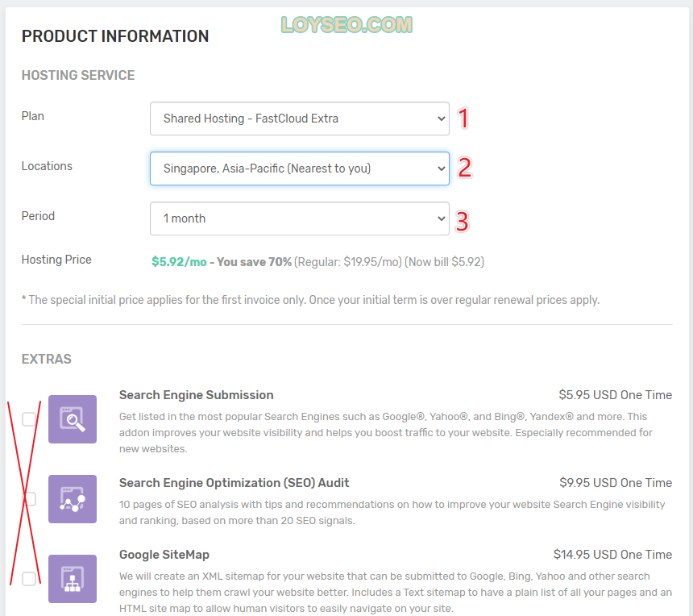
Task: Click the Google SiteMap title
Action: (x=164, y=555)
